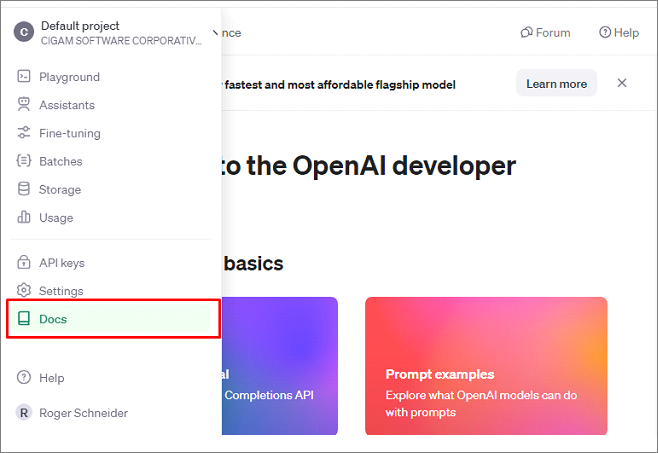Viewport: 658px width, 453px height.
Task: Click the Storage database icon
Action: (x=24, y=189)
